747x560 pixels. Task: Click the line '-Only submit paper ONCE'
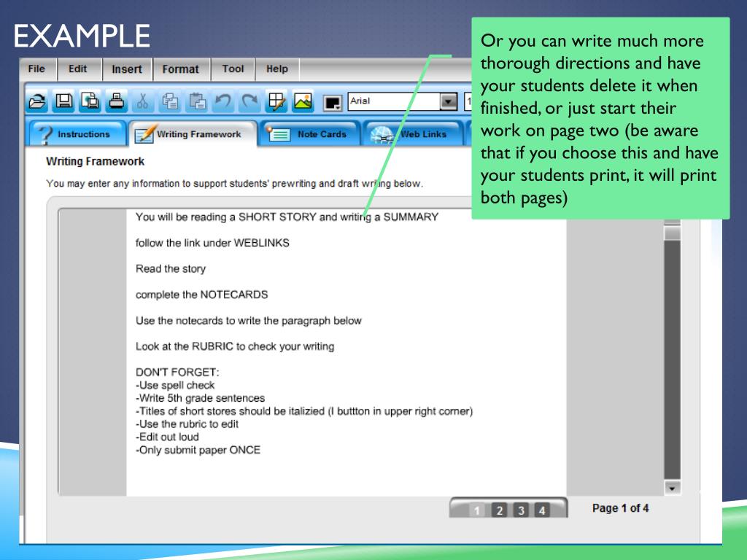(x=198, y=450)
